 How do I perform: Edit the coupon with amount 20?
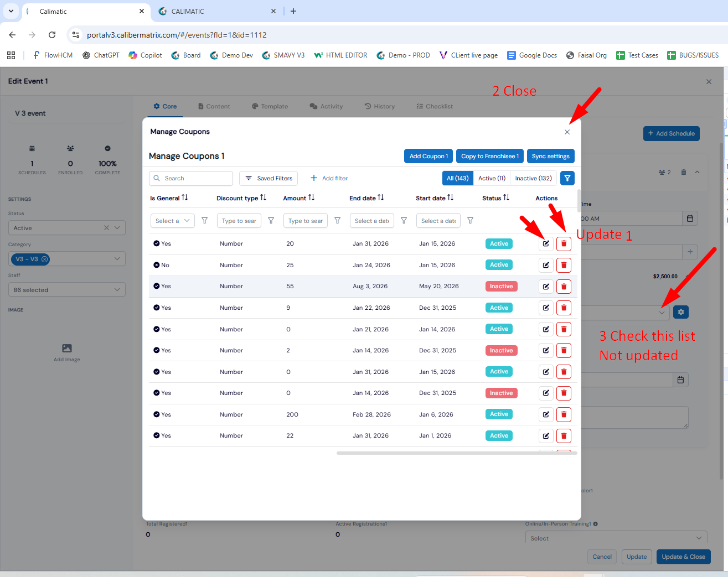coord(546,244)
